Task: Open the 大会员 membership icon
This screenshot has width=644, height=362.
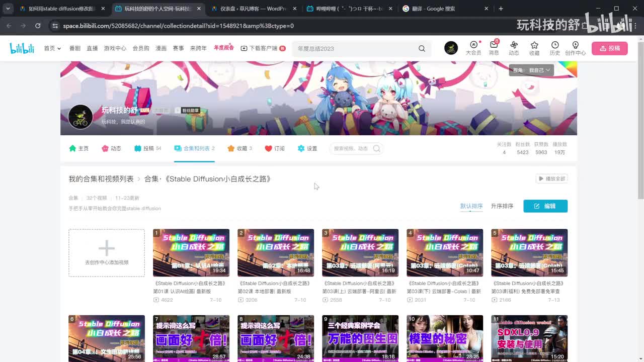Action: pyautogui.click(x=473, y=45)
